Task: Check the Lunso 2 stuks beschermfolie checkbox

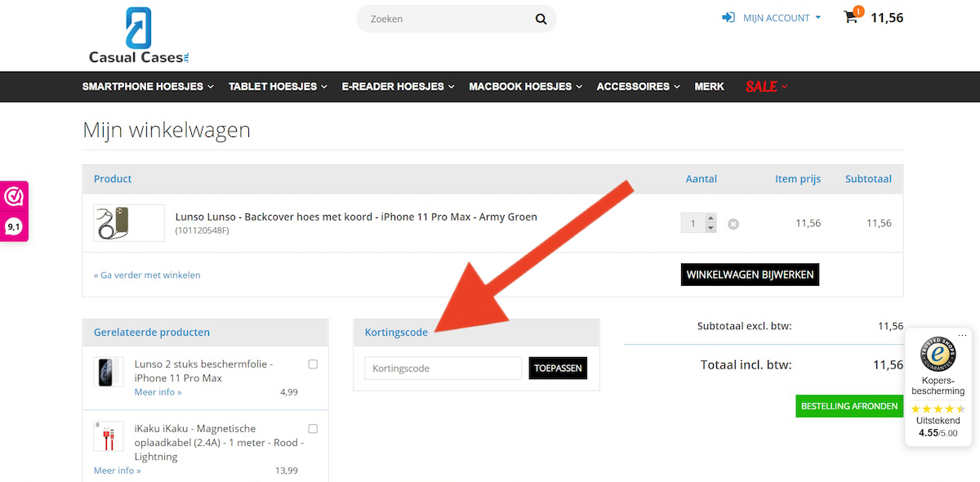Action: point(313,364)
